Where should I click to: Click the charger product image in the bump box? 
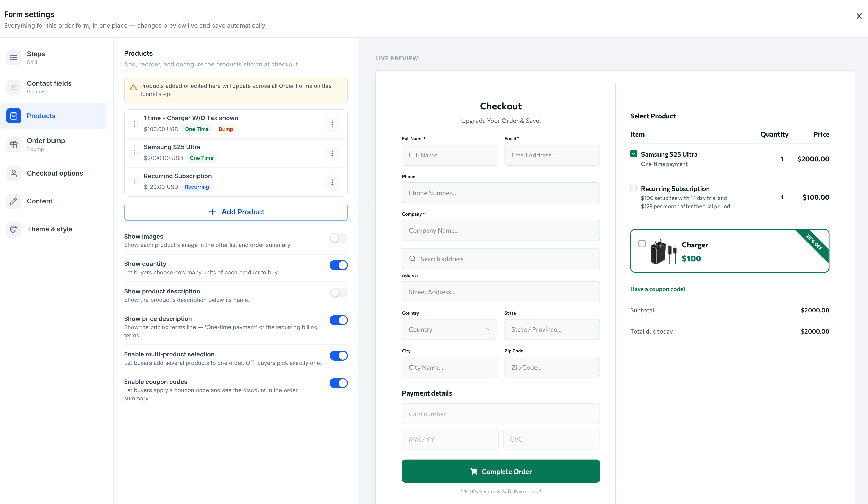pyautogui.click(x=663, y=252)
